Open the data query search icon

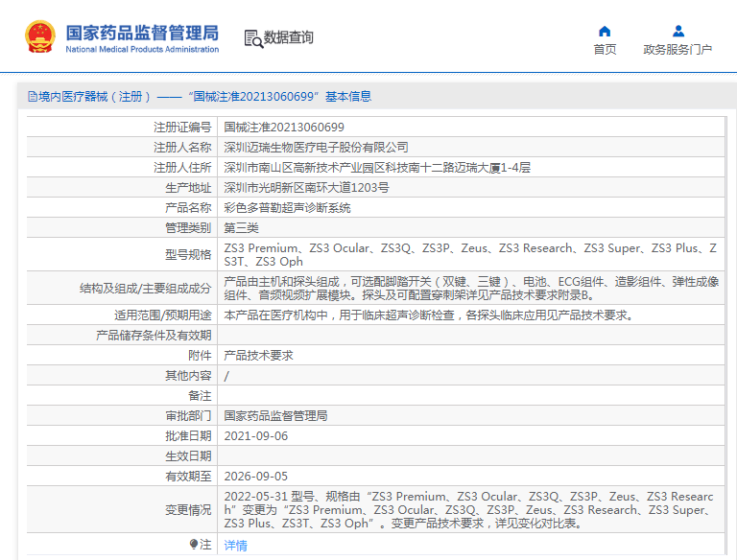pyautogui.click(x=253, y=38)
